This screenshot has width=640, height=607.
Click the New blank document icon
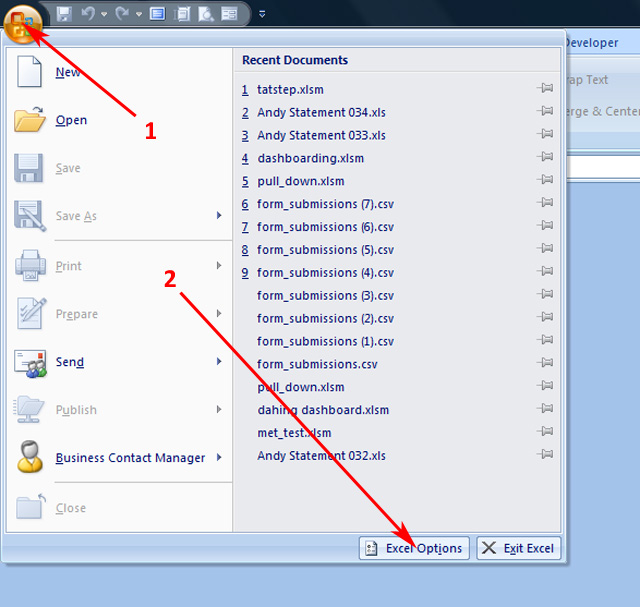point(29,72)
